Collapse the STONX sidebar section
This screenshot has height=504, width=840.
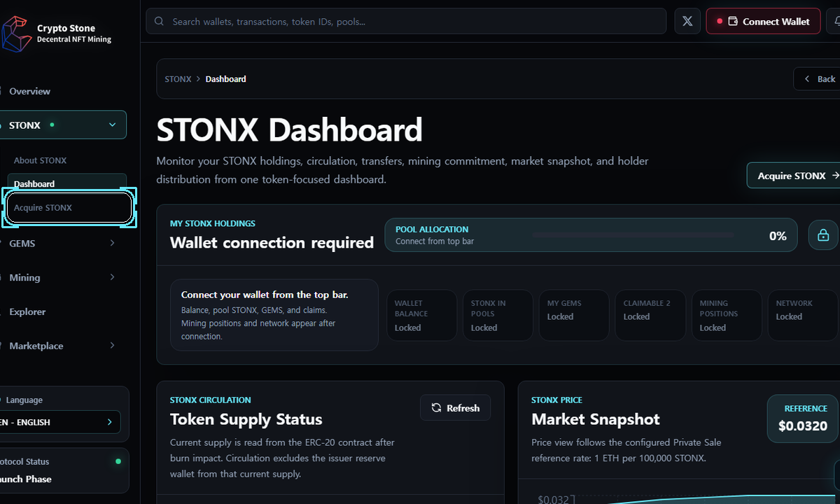point(112,125)
